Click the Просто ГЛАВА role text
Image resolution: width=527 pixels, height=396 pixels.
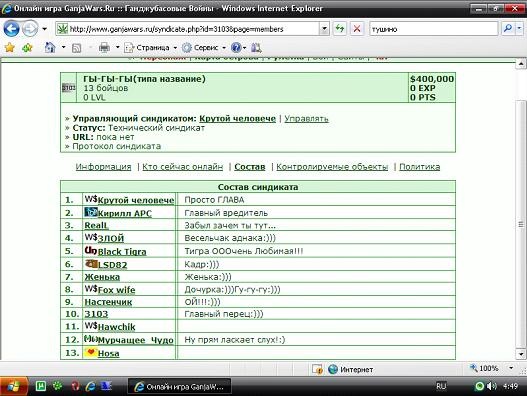[x=214, y=200]
